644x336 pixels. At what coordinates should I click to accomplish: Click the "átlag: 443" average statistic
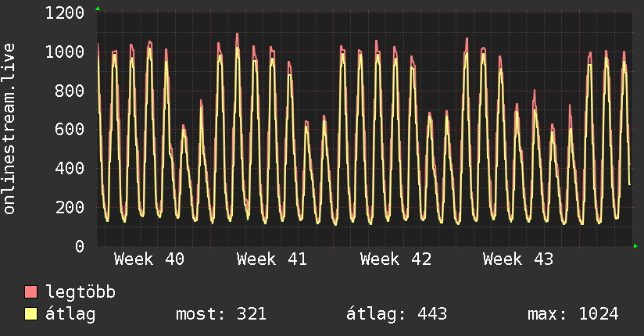click(x=396, y=314)
